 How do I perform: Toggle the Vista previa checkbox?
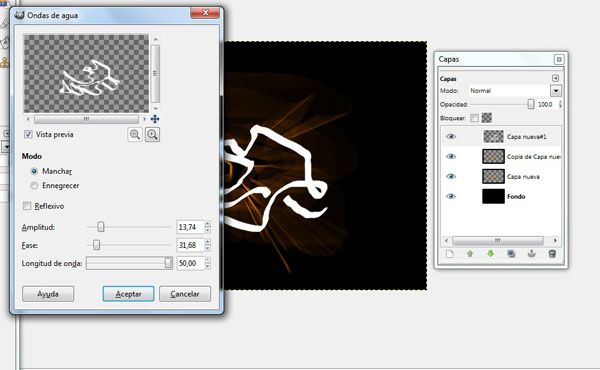[28, 134]
